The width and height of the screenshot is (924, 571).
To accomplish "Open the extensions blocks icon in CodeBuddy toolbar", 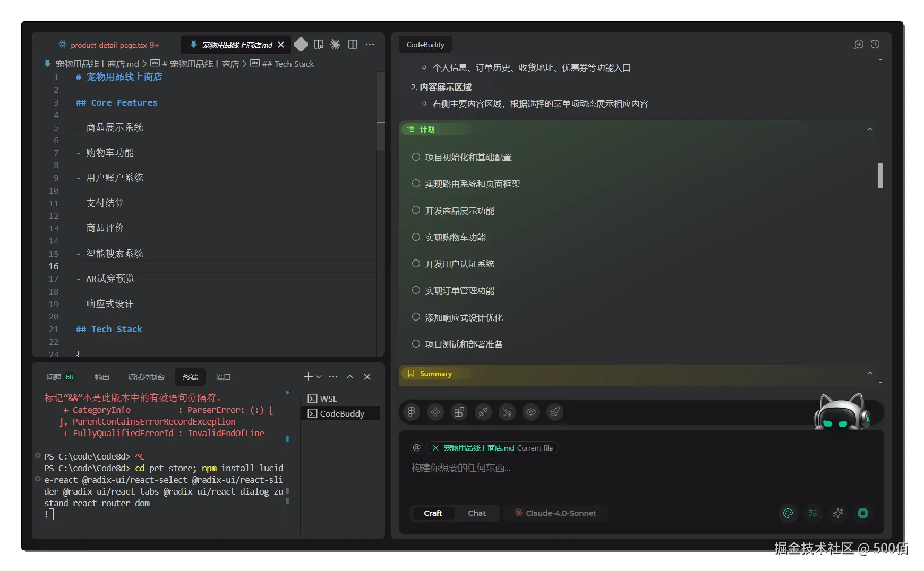I will pyautogui.click(x=459, y=412).
